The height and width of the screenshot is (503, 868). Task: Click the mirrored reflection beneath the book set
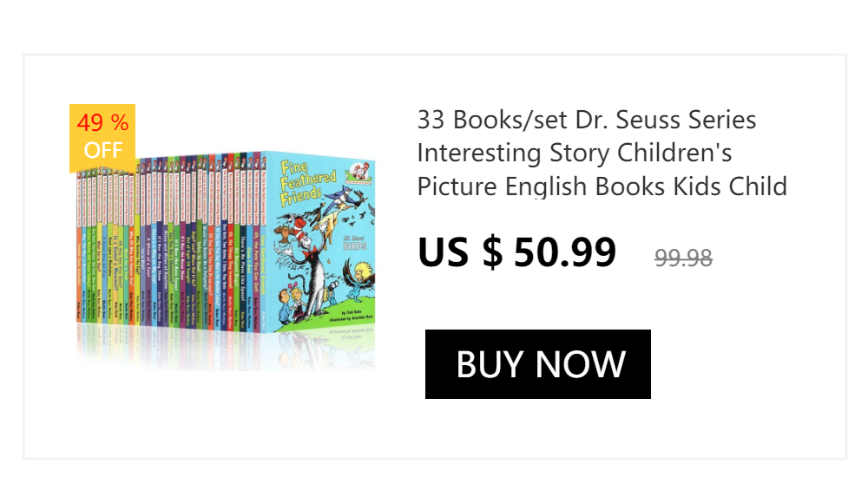(x=226, y=347)
